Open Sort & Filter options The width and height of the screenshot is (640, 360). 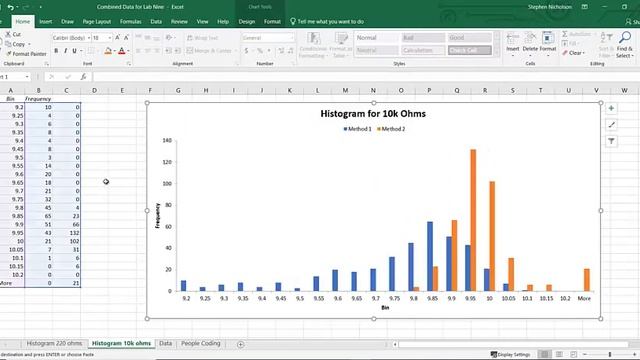[x=606, y=45]
